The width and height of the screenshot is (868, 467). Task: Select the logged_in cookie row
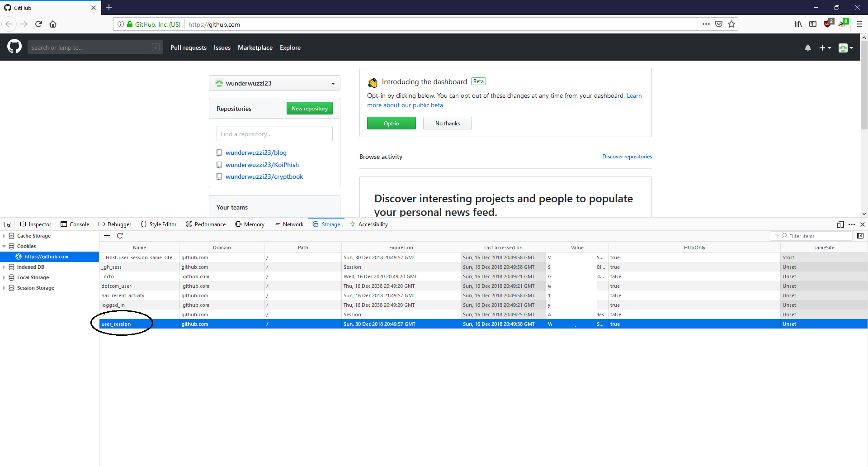483,305
